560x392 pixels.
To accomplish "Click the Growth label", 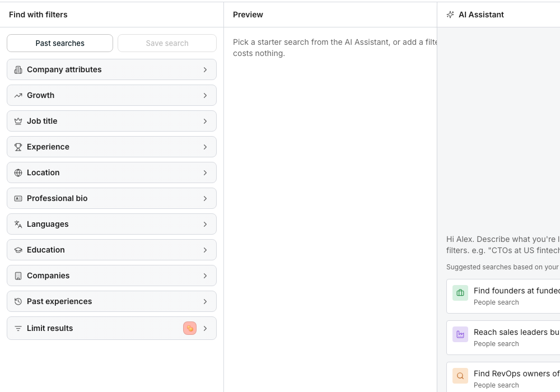I will click(x=41, y=95).
